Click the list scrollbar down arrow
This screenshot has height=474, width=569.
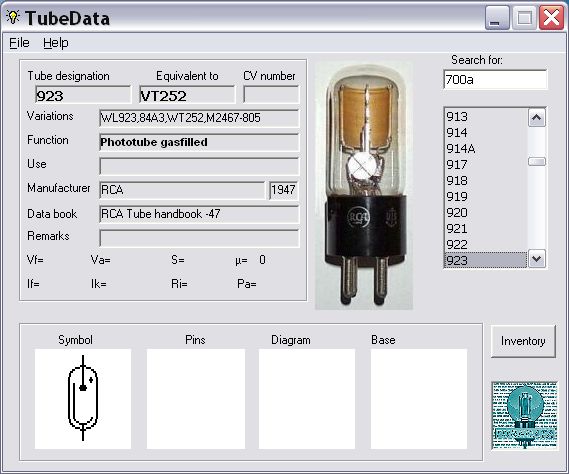pyautogui.click(x=537, y=259)
